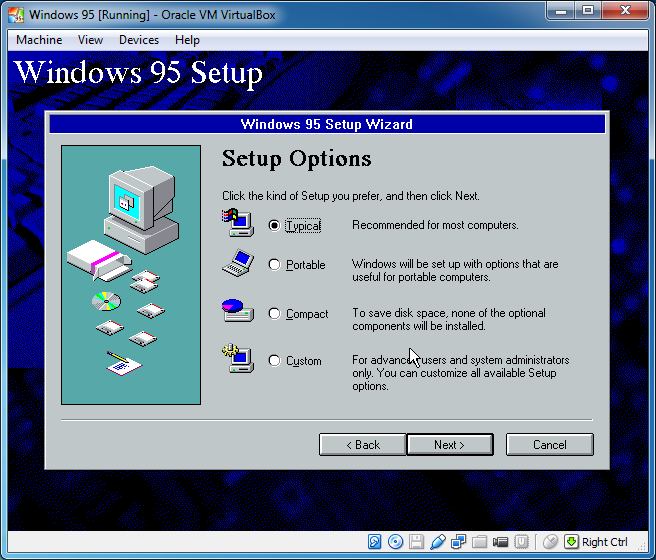Click the Portable laptop icon

[238, 263]
